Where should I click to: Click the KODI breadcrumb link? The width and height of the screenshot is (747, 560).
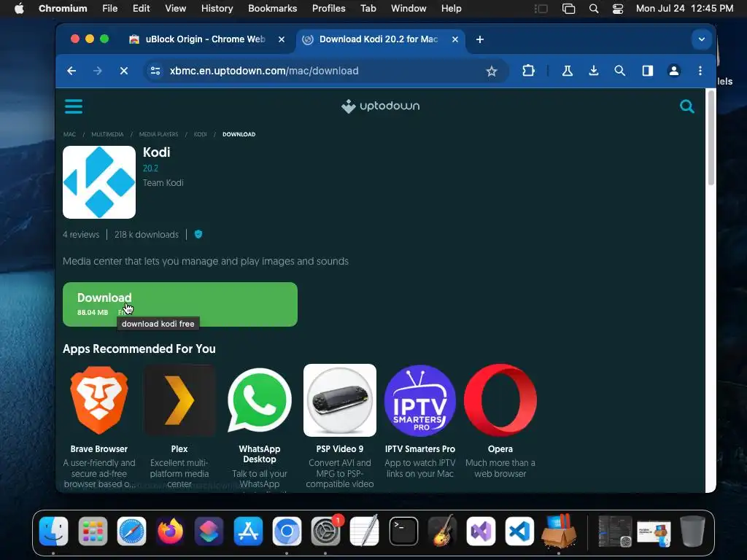(200, 134)
